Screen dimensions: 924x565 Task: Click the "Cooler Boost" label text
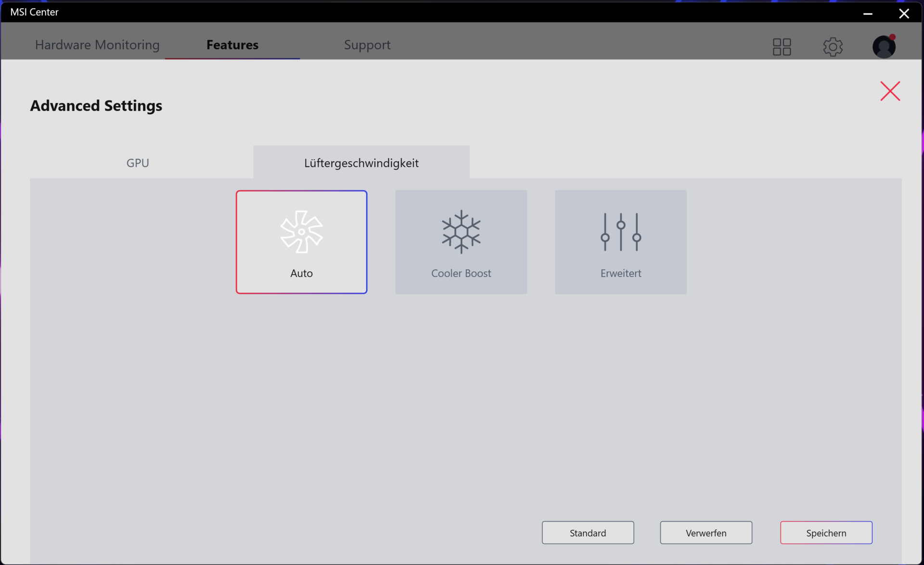[461, 273]
